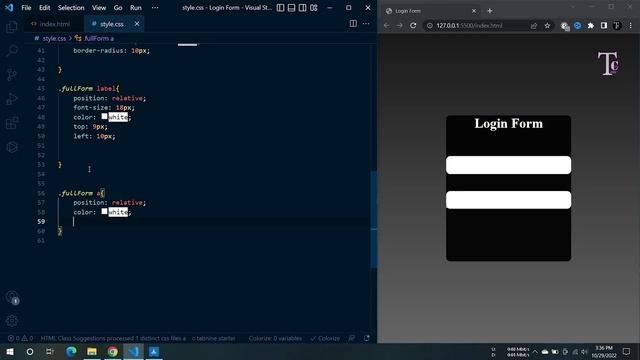Open a new browser tab
640x360 pixels.
pyautogui.click(x=490, y=11)
